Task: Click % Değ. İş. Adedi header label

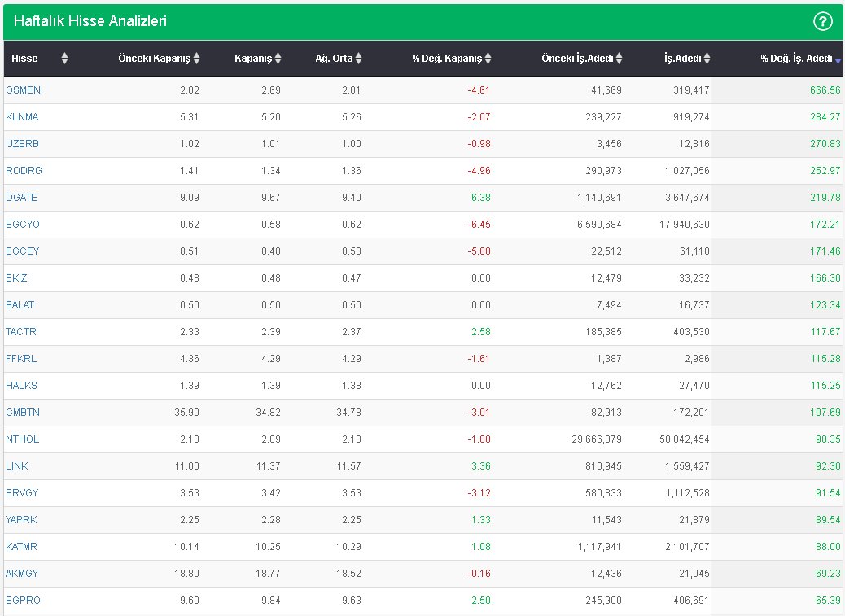Action: (x=796, y=58)
